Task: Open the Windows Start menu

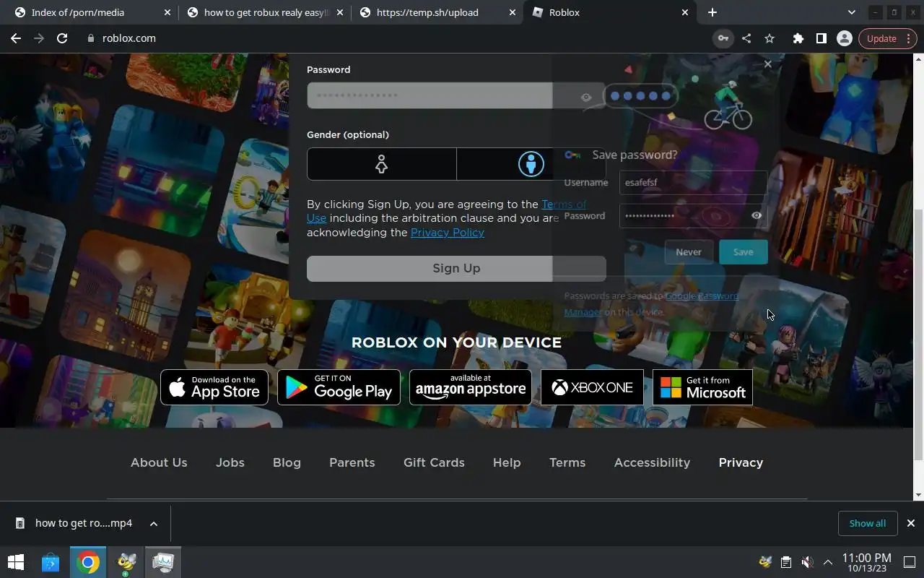Action: pyautogui.click(x=15, y=562)
